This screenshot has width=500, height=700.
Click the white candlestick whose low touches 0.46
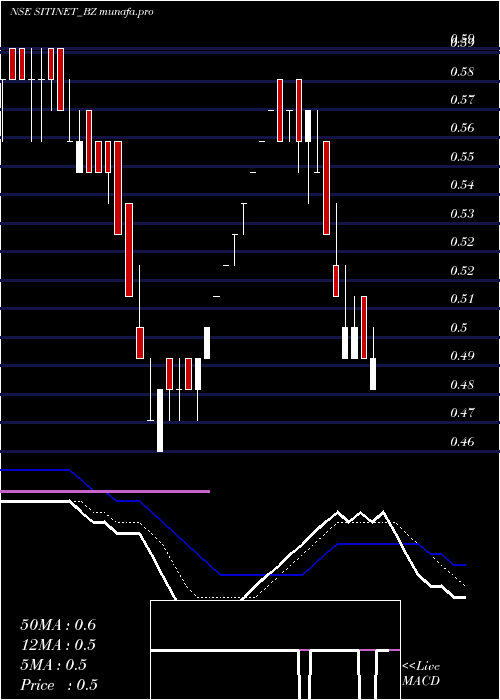point(160,421)
